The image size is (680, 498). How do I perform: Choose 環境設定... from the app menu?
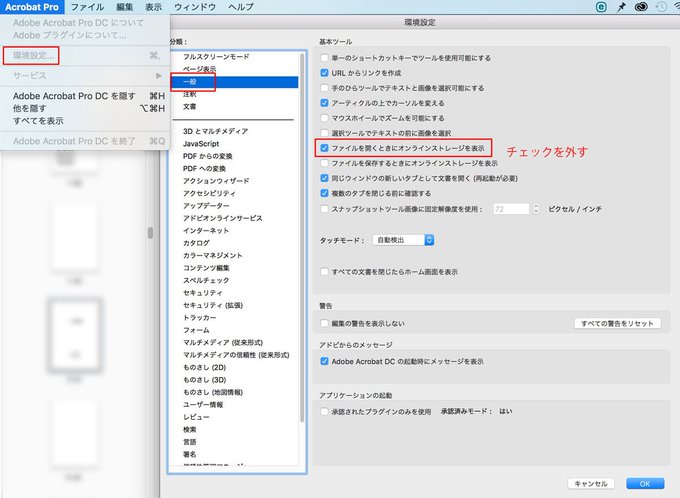pyautogui.click(x=33, y=56)
